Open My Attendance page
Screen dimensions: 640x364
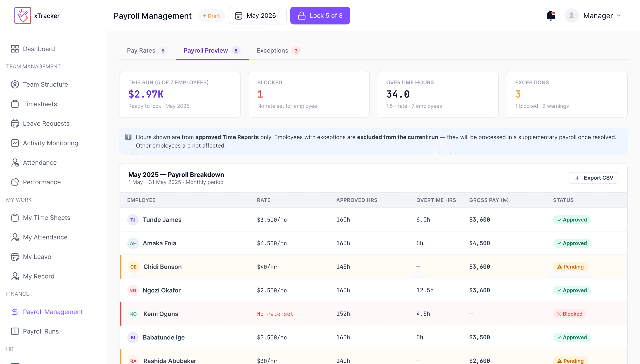point(45,237)
